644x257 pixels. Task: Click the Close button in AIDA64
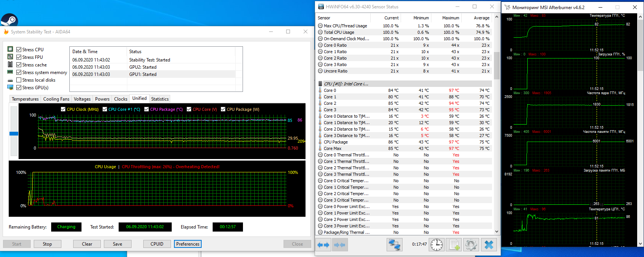point(297,244)
